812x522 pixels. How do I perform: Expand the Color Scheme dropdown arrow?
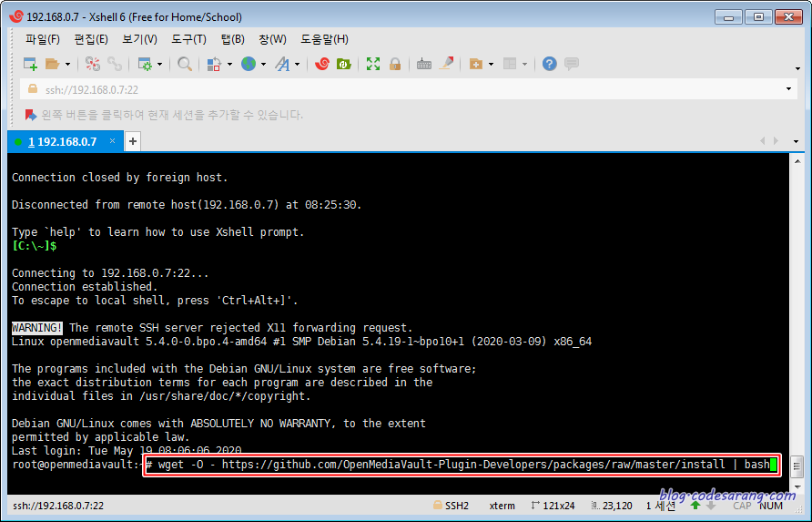coord(229,65)
